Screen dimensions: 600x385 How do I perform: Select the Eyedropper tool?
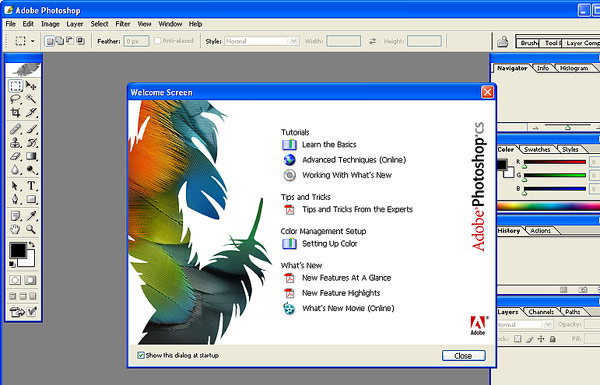coord(31,216)
